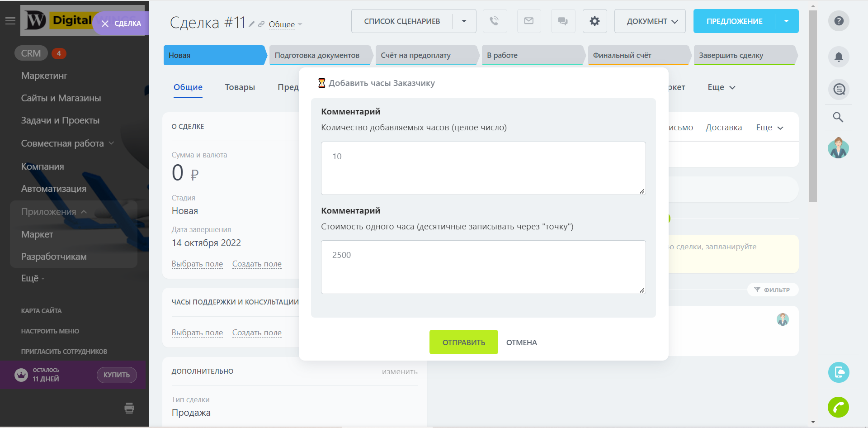Open the Общее pipeline dropdown
The width and height of the screenshot is (868, 428).
pyautogui.click(x=285, y=24)
